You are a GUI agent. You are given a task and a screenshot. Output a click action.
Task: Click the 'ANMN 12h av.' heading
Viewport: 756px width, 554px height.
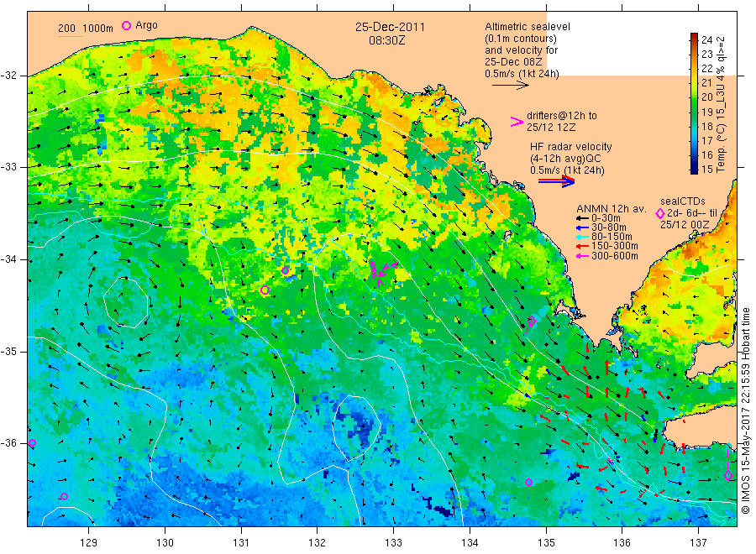click(x=611, y=209)
